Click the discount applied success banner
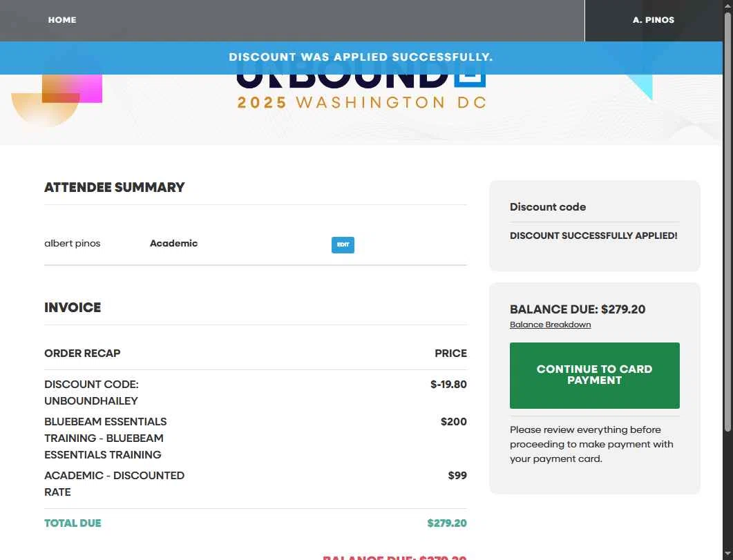733x560 pixels. coord(361,57)
